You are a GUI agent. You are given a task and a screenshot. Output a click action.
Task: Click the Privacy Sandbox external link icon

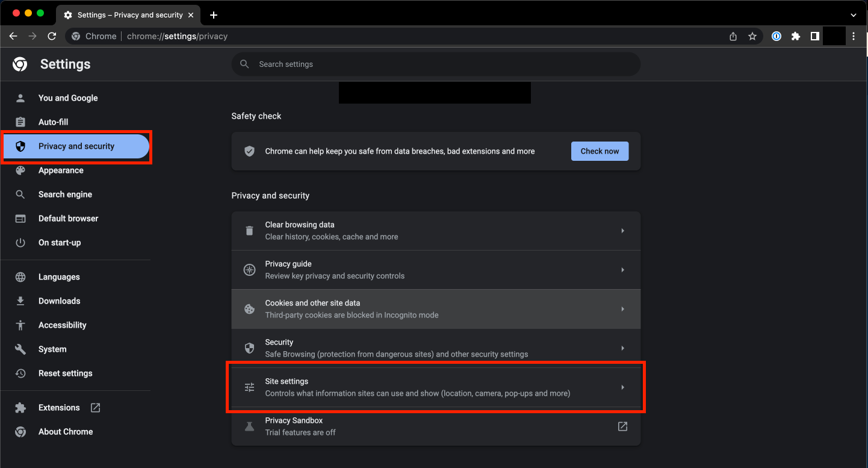coord(622,426)
